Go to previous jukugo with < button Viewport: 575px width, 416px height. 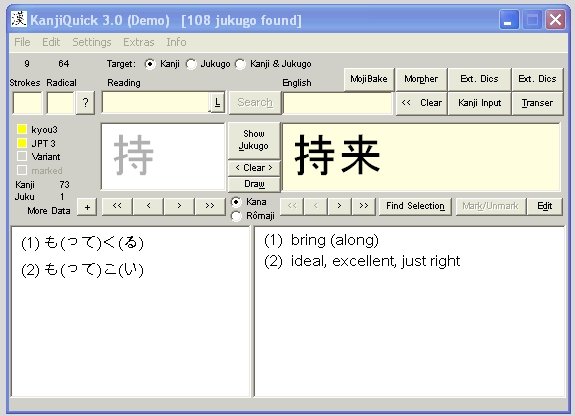pyautogui.click(x=315, y=206)
